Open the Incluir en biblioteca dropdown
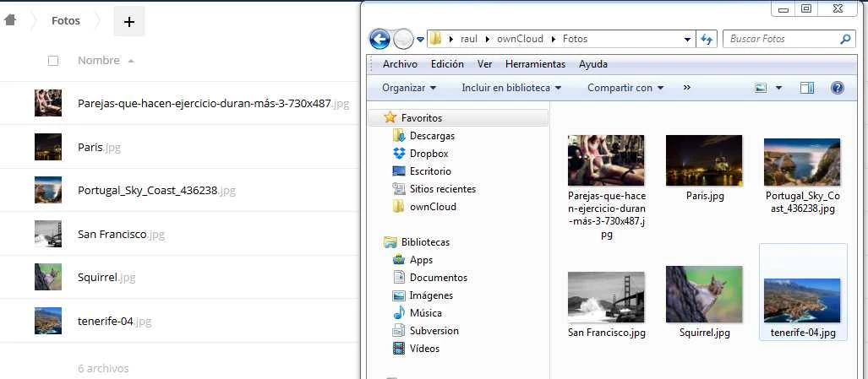This screenshot has height=379, width=868. [511, 88]
